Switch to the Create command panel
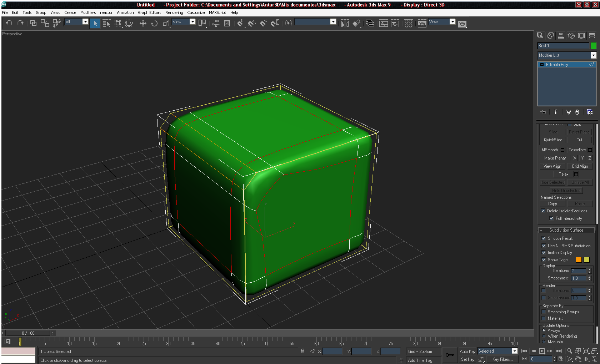 point(540,35)
